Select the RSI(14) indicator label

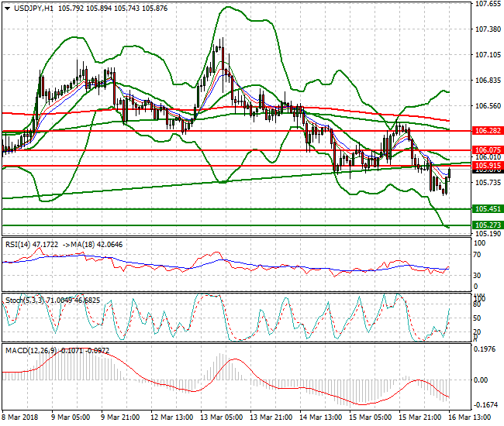pos(22,243)
